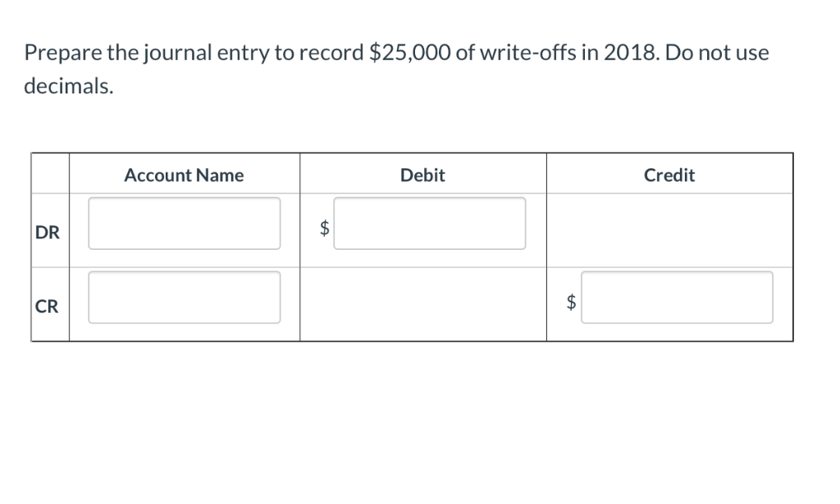The height and width of the screenshot is (504, 840).
Task: Select the Credit column header
Action: [669, 175]
